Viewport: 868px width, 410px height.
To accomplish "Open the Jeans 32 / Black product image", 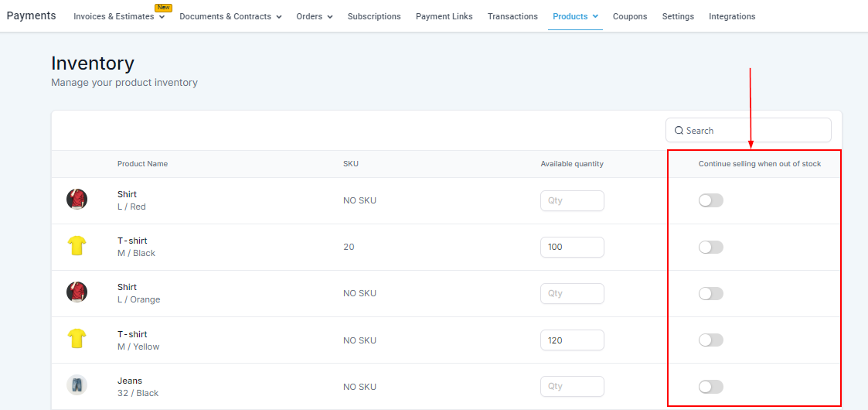I will [x=77, y=384].
